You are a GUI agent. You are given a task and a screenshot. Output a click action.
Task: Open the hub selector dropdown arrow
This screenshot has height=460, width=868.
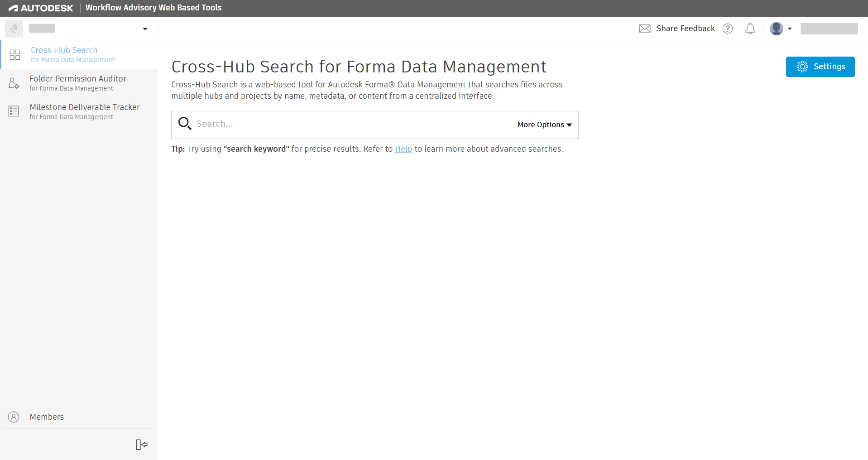pyautogui.click(x=145, y=29)
